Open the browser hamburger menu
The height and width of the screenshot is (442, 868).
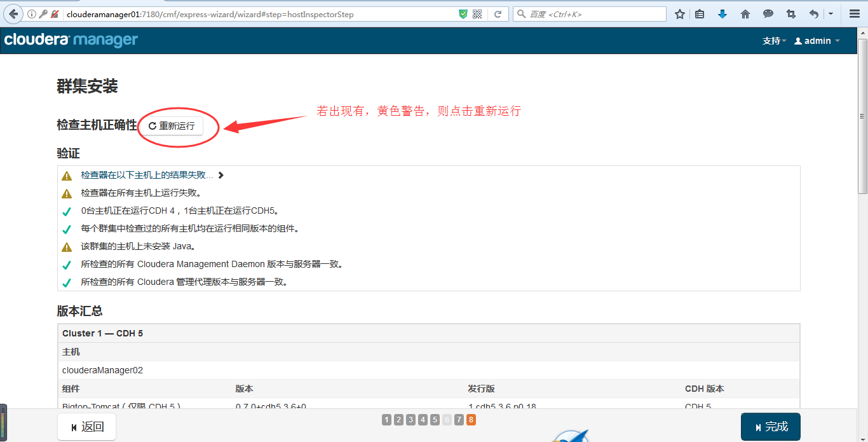(855, 14)
